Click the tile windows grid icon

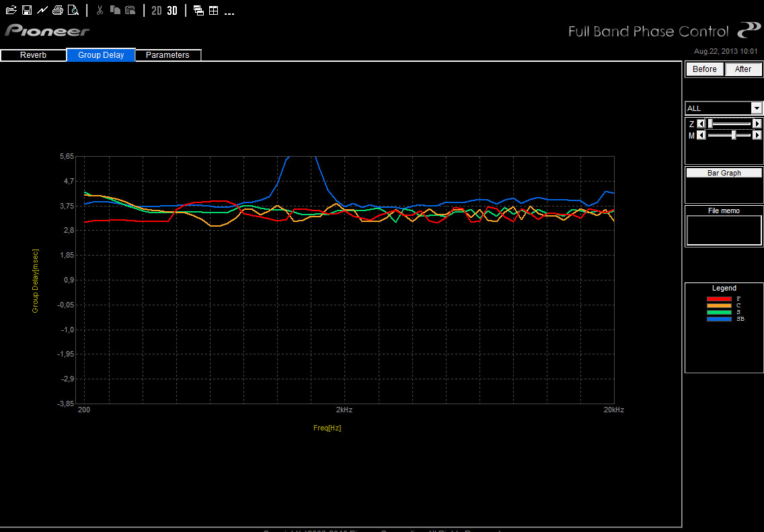click(x=213, y=10)
